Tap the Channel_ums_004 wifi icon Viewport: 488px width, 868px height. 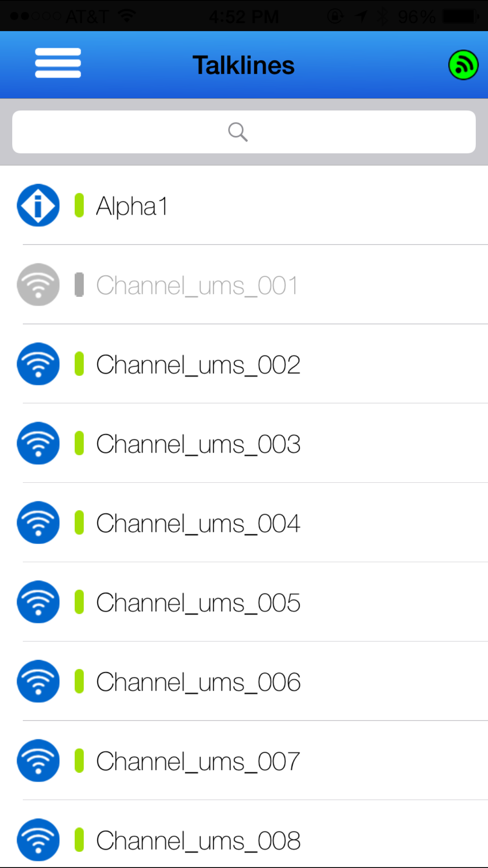point(38,522)
